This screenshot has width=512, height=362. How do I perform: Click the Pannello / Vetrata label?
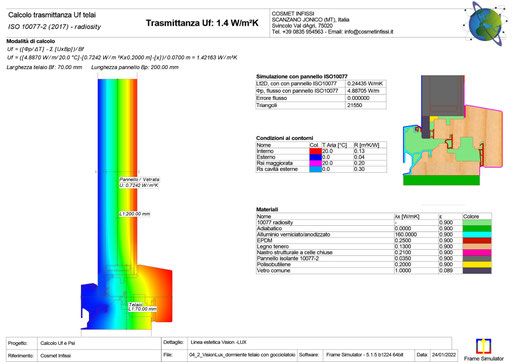[x=139, y=179]
